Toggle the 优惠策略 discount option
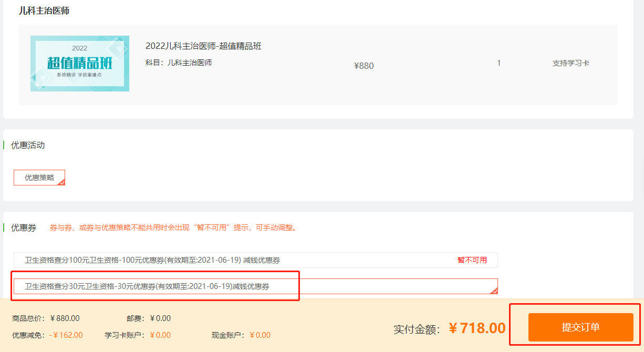Screen dimensions: 644x352 (x=39, y=178)
